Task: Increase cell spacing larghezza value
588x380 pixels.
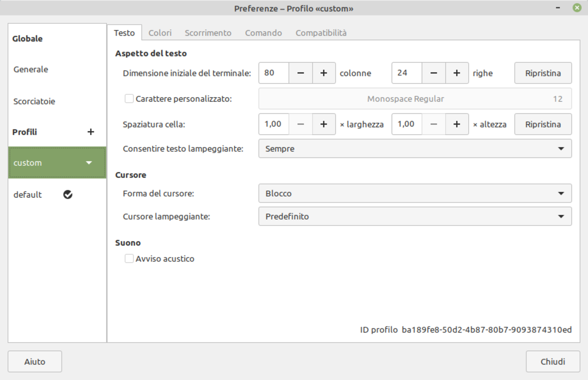Action: point(323,124)
